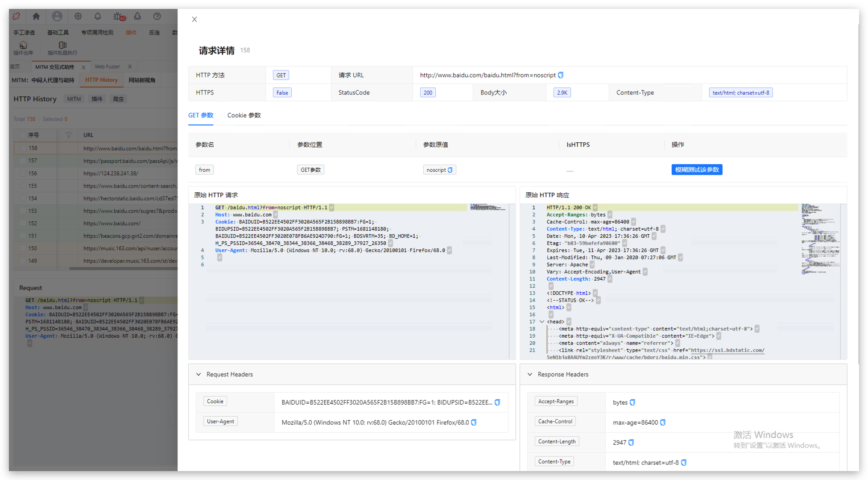Viewport: 868px width, 480px height.
Task: Copy the request URL to clipboard
Action: tap(561, 75)
